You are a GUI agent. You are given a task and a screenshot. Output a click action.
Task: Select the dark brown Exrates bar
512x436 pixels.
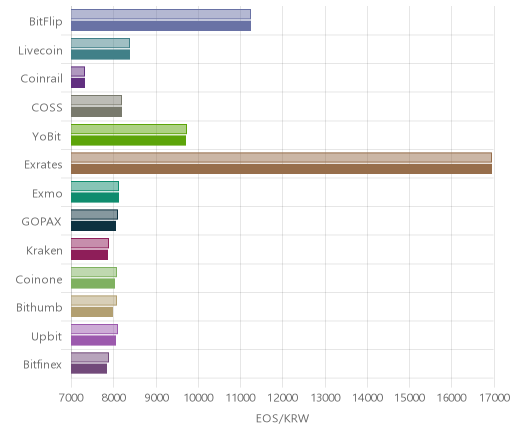(x=281, y=169)
